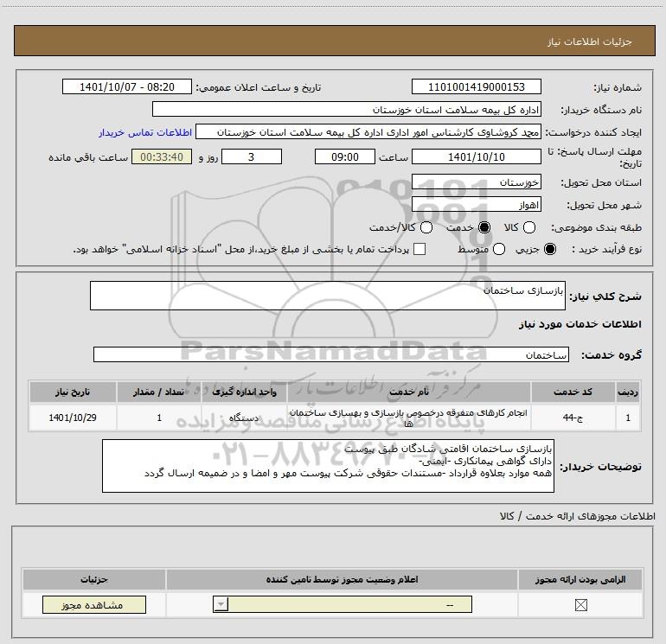Click the general description field بازسازی ساختمان
The width and height of the screenshot is (666, 644).
328,296
